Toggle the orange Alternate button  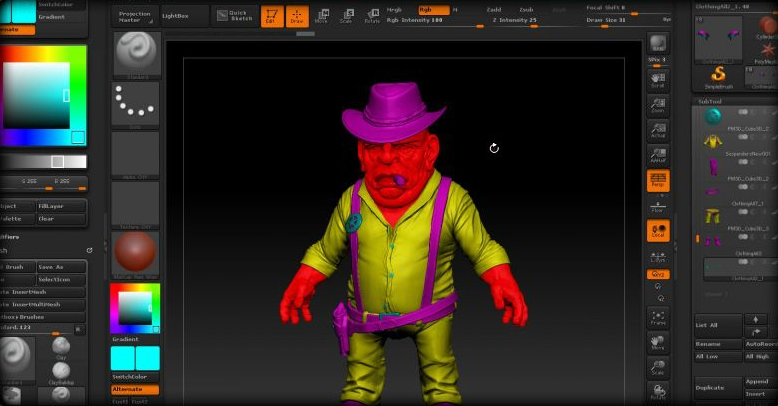135,390
